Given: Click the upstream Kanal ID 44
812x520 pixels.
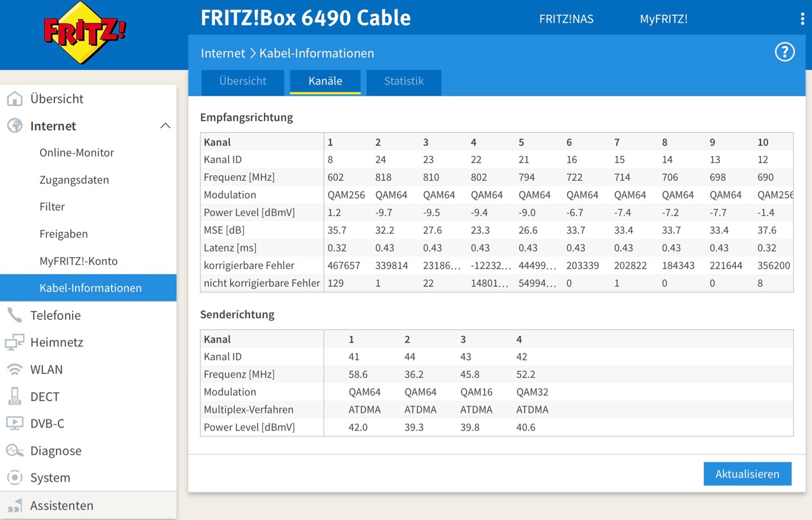Looking at the screenshot, I should (410, 357).
